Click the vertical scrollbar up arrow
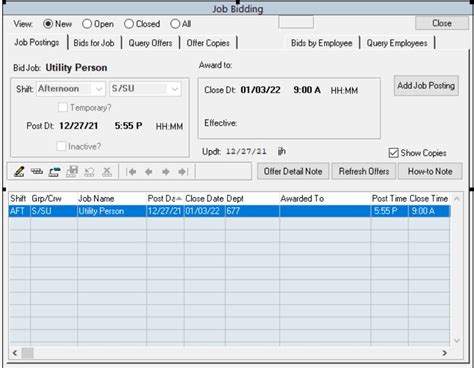This screenshot has height=368, width=474. tap(457, 199)
